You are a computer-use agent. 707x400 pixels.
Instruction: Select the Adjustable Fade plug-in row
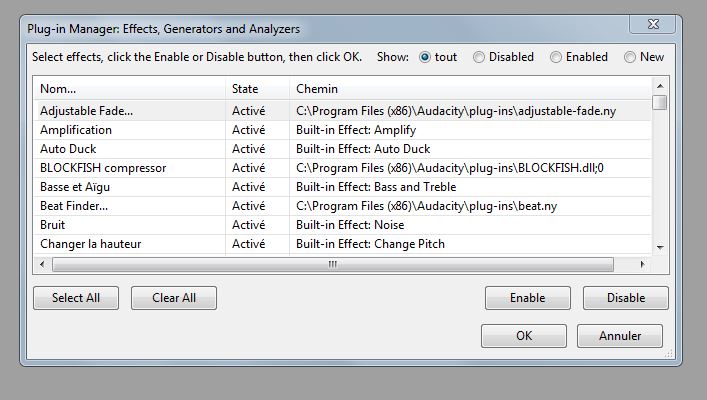tap(342, 111)
